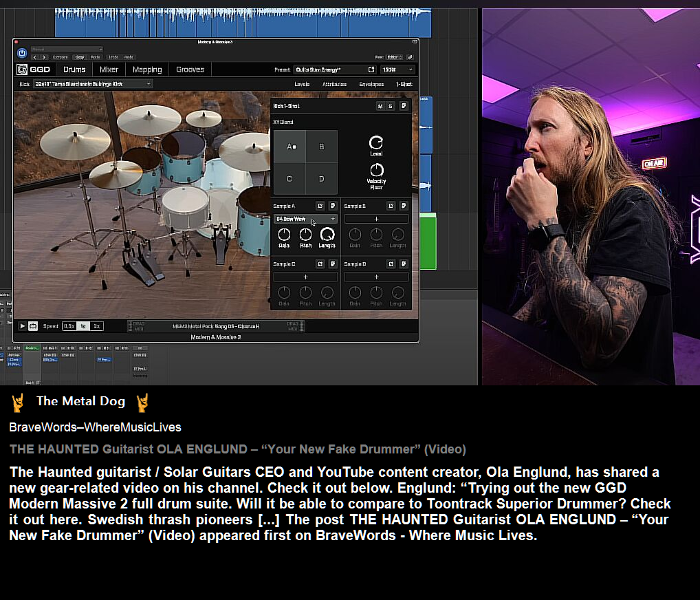
Task: Toggle the loop button beside play
Action: [33, 326]
